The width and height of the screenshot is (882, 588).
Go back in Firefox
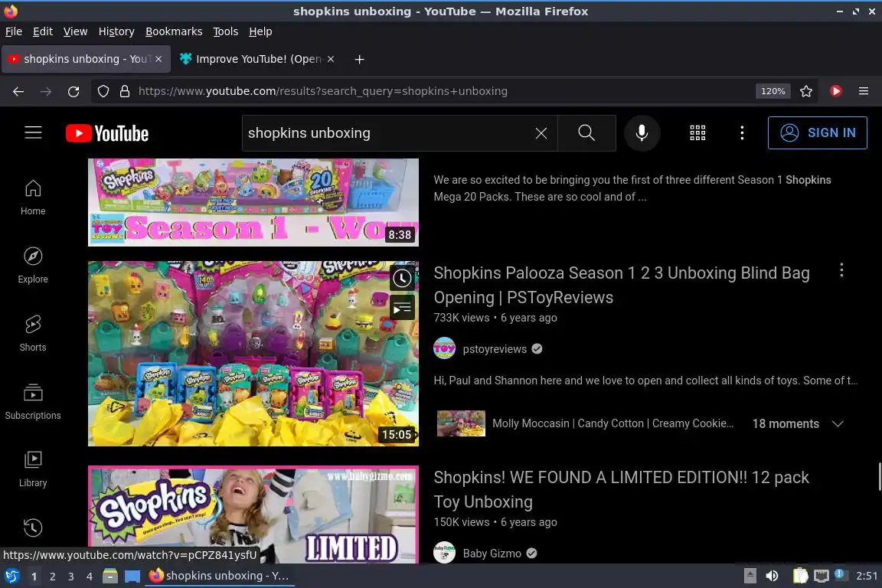click(18, 91)
